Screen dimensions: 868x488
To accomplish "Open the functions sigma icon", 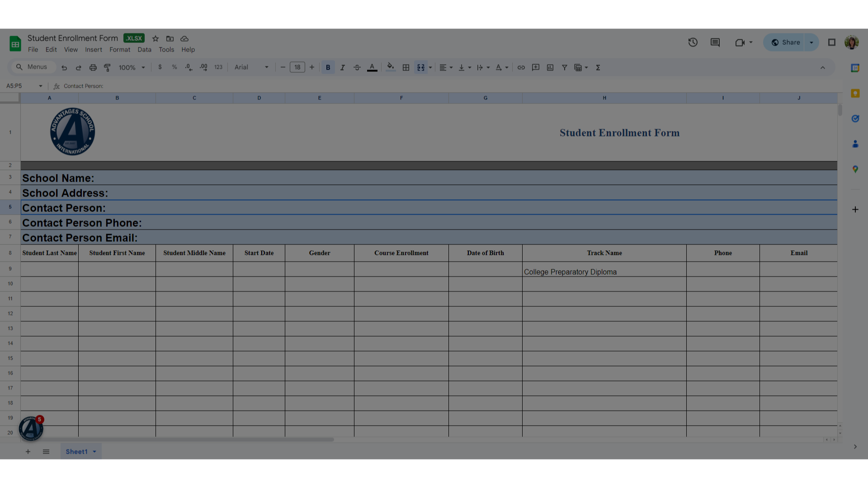I will pos(598,67).
